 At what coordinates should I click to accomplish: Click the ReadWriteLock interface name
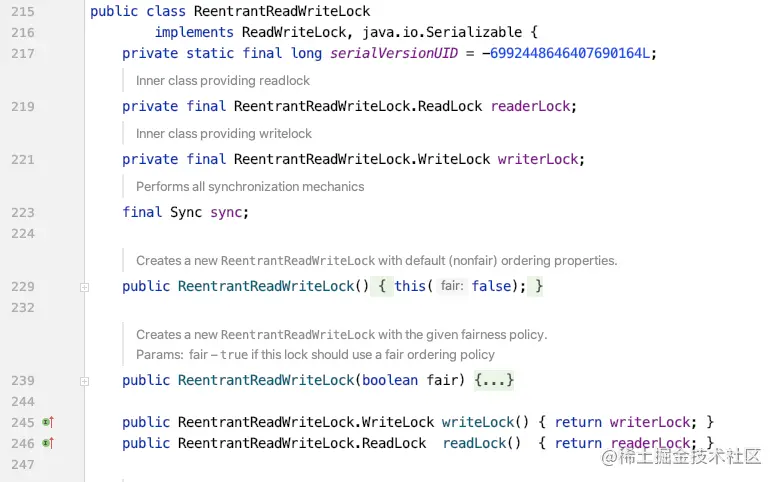(294, 32)
